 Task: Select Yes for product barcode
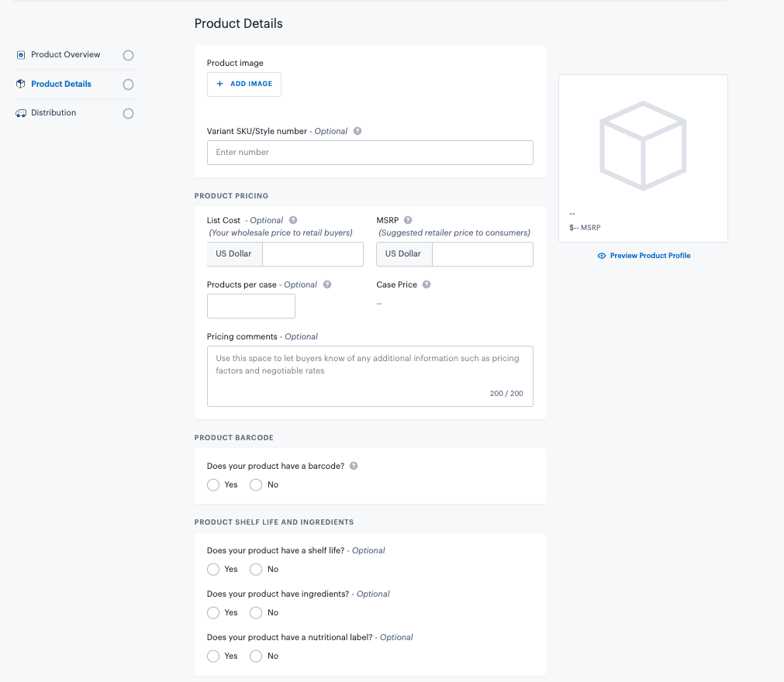click(x=213, y=485)
